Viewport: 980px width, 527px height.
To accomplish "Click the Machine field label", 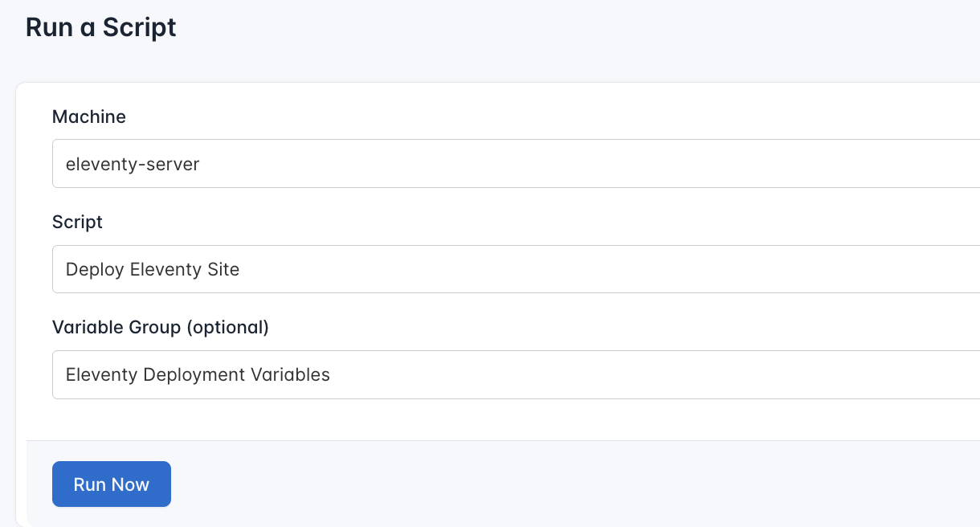I will tap(88, 116).
